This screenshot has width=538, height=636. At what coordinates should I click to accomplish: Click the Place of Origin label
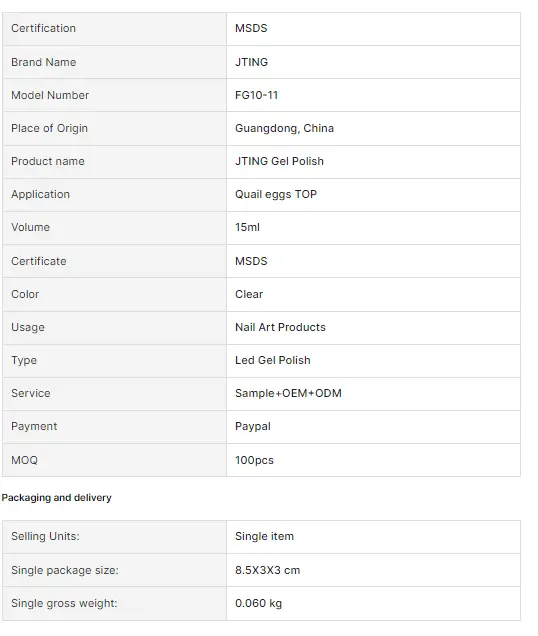point(49,128)
